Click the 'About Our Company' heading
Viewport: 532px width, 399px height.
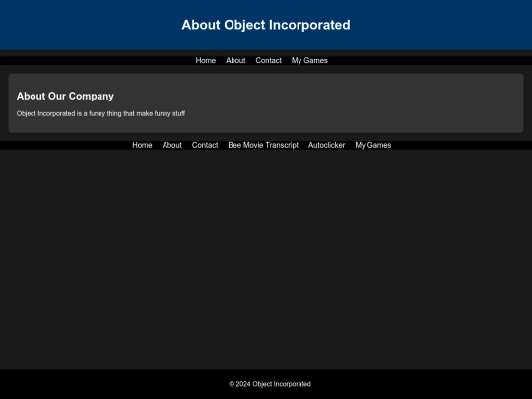click(x=65, y=96)
